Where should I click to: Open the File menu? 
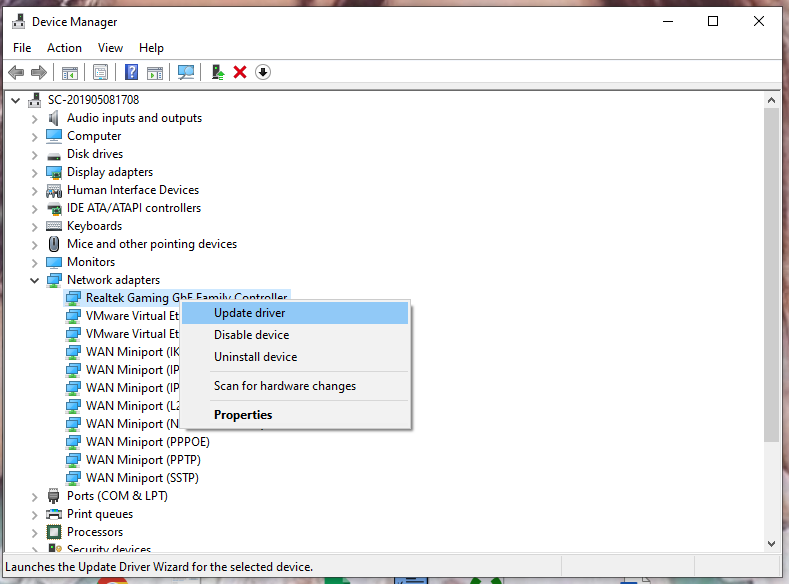22,48
